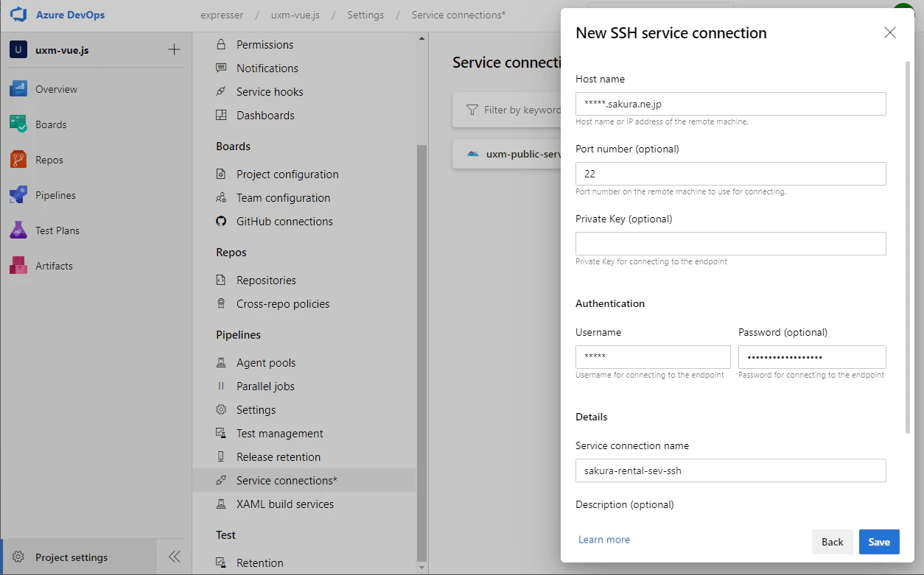Click the Settings breadcrumb link
924x575 pixels.
(x=365, y=15)
